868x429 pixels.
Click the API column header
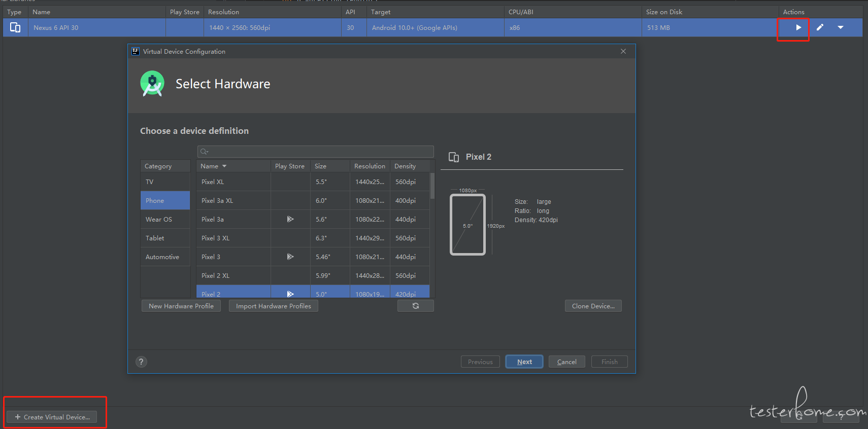pyautogui.click(x=354, y=12)
